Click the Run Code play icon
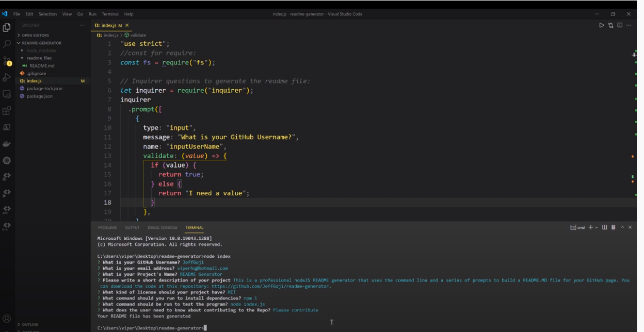644x332 pixels. point(601,25)
